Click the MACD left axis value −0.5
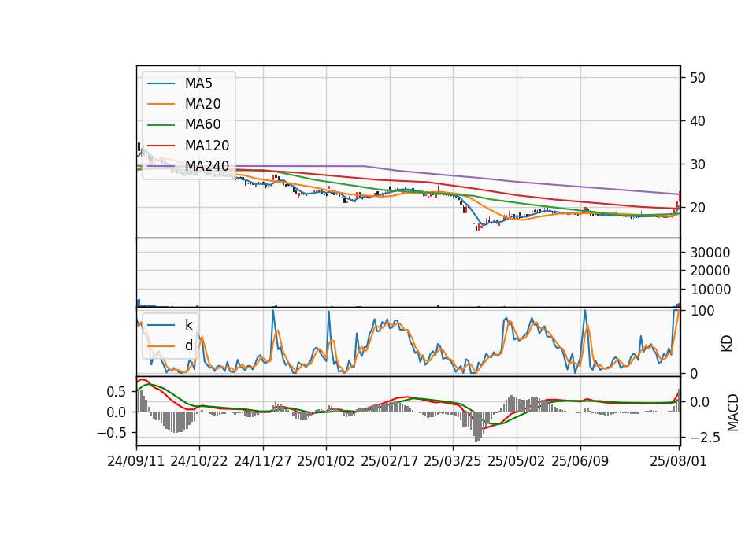Screen dimensions: 756x543 [x=111, y=433]
